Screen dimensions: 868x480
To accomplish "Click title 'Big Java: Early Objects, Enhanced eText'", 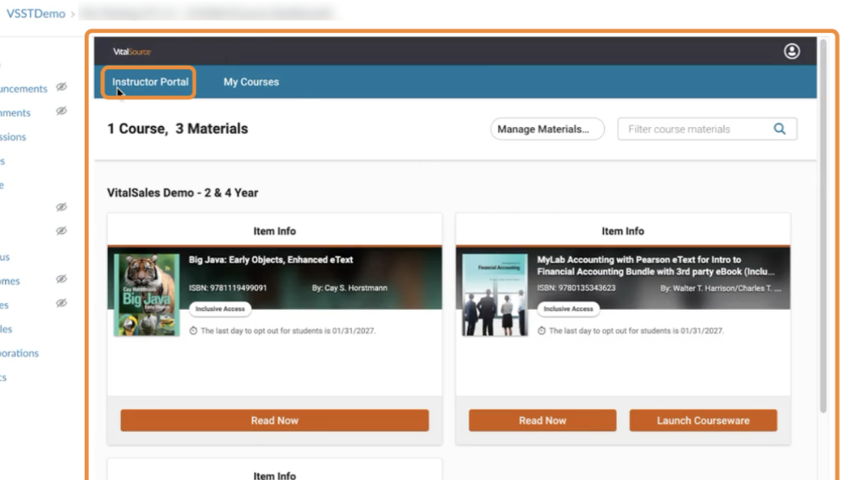I will pos(271,260).
